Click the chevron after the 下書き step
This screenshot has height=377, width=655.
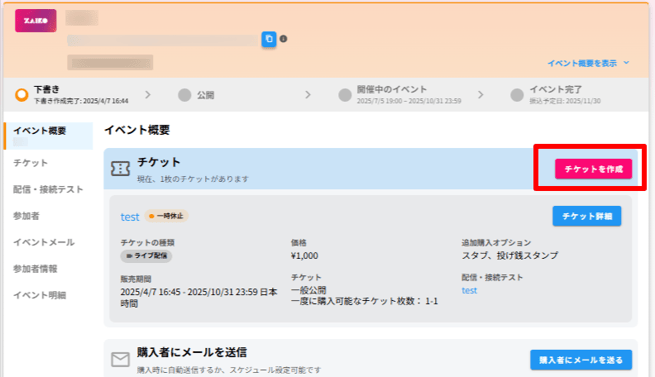point(147,95)
